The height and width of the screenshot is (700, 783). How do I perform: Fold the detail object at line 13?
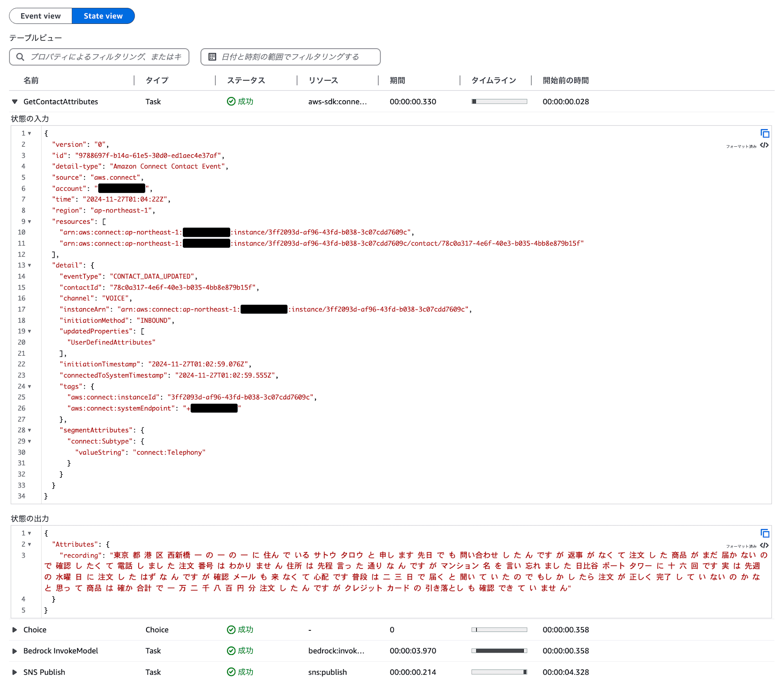click(29, 265)
